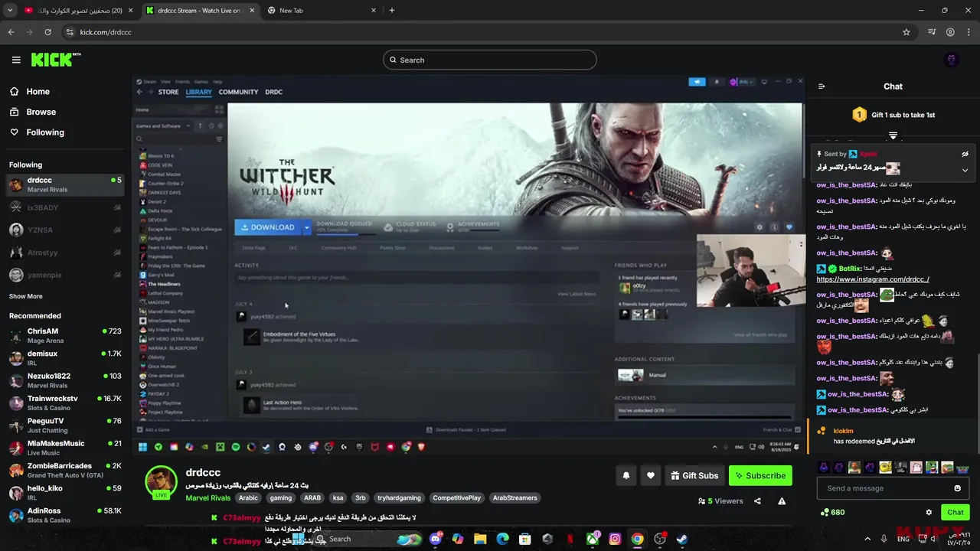Image resolution: width=980 pixels, height=551 pixels.
Task: Open the Instagram link in chat
Action: (x=873, y=279)
